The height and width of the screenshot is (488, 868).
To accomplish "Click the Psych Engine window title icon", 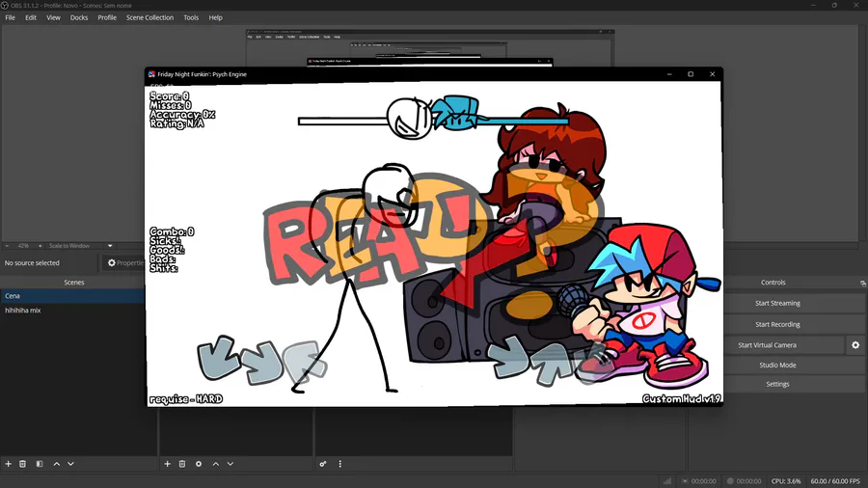I will [x=151, y=74].
